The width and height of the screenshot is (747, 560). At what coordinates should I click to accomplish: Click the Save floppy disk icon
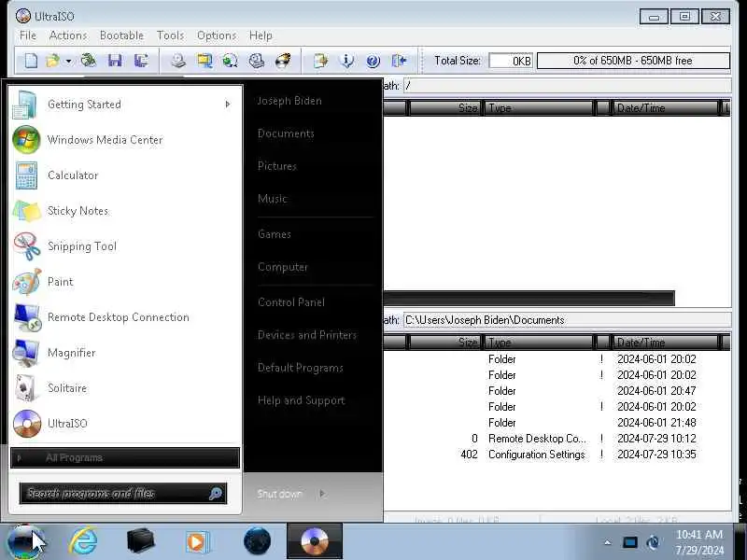click(115, 61)
